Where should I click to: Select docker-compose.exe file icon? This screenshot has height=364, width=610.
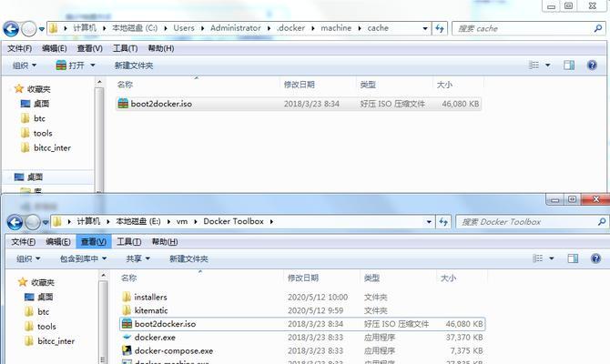click(x=127, y=350)
